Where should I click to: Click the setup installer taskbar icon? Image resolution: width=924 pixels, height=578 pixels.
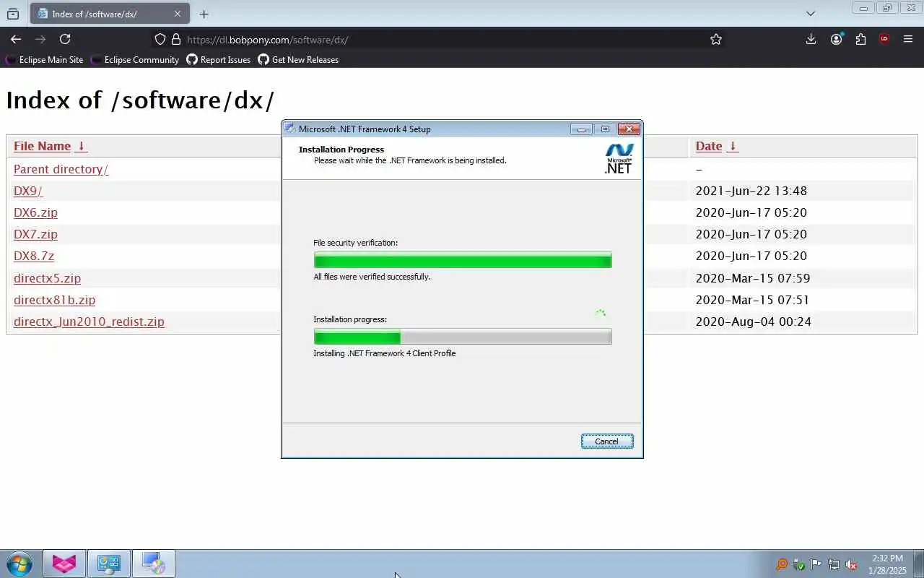click(153, 564)
